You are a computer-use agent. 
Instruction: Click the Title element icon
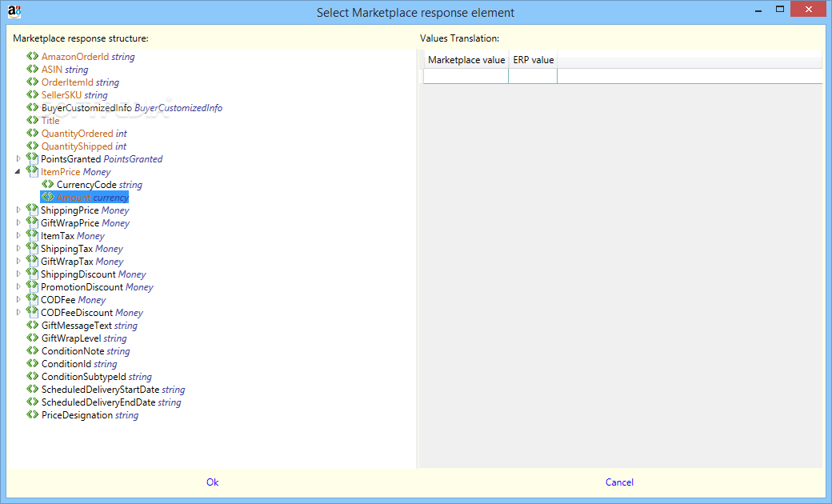32,120
